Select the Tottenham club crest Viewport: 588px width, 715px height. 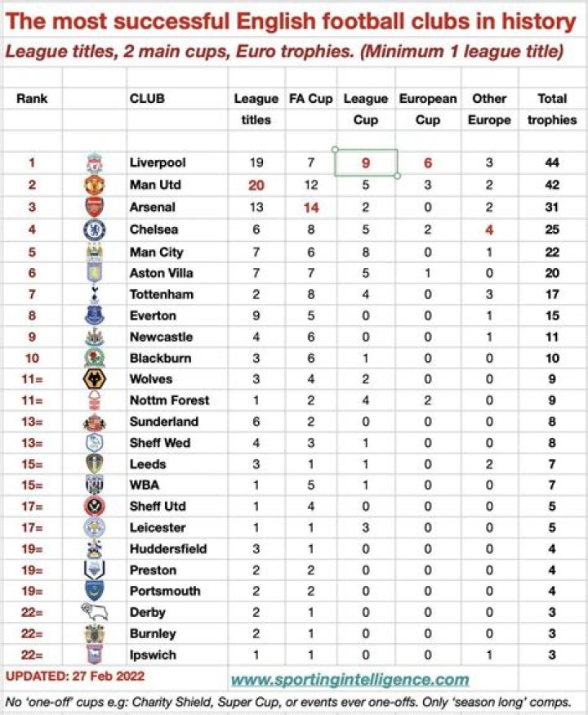[95, 294]
